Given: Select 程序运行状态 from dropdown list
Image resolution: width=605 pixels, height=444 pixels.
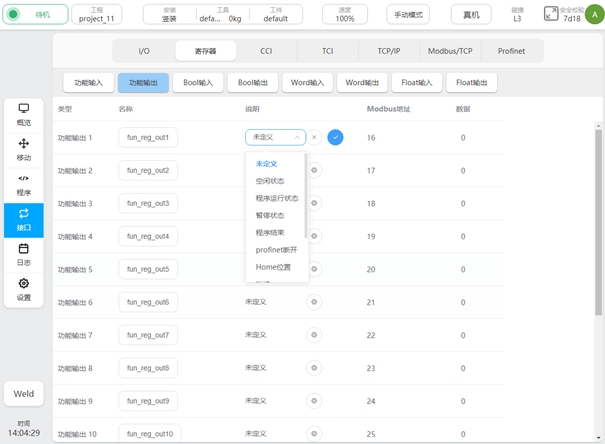Looking at the screenshot, I should point(276,198).
